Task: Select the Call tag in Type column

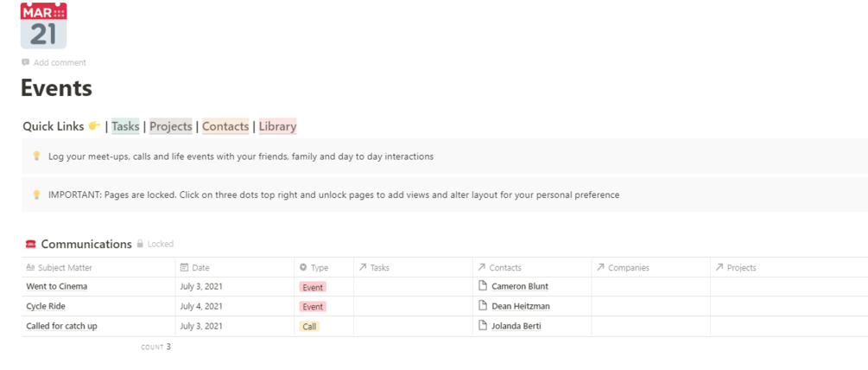Action: pos(309,327)
